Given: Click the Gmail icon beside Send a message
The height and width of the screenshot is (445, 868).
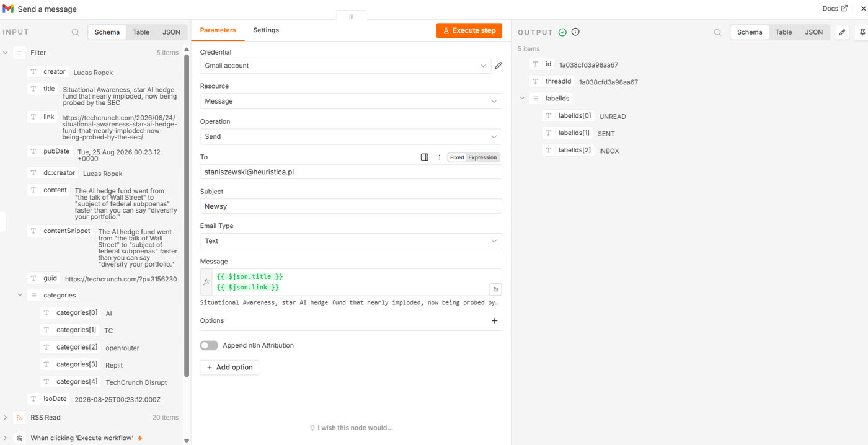Looking at the screenshot, I should point(8,9).
